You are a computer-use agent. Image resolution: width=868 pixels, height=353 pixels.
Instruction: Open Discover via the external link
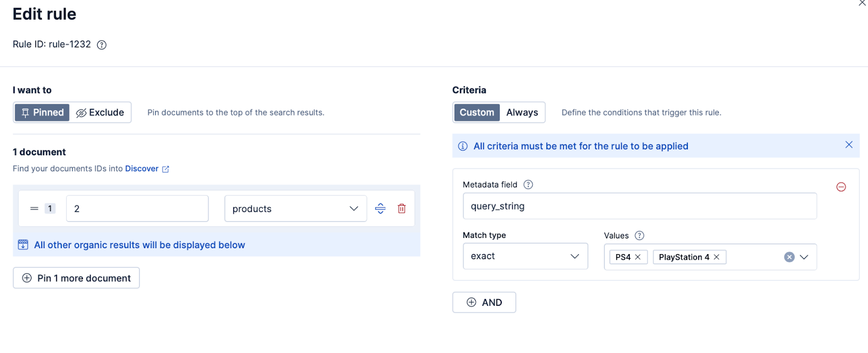click(142, 168)
